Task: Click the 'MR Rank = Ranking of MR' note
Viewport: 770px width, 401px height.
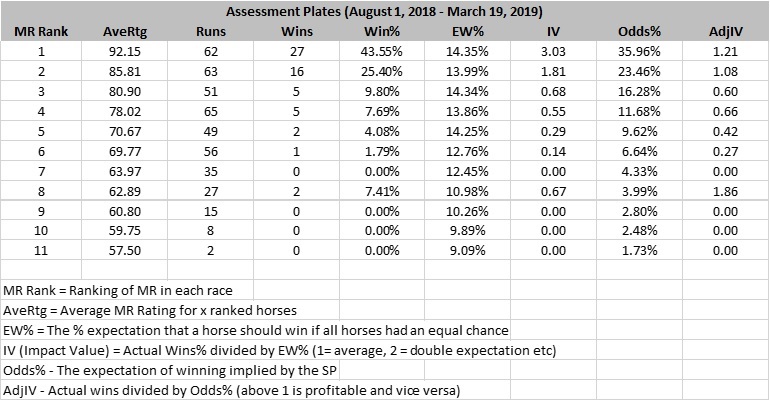Action: (118, 291)
